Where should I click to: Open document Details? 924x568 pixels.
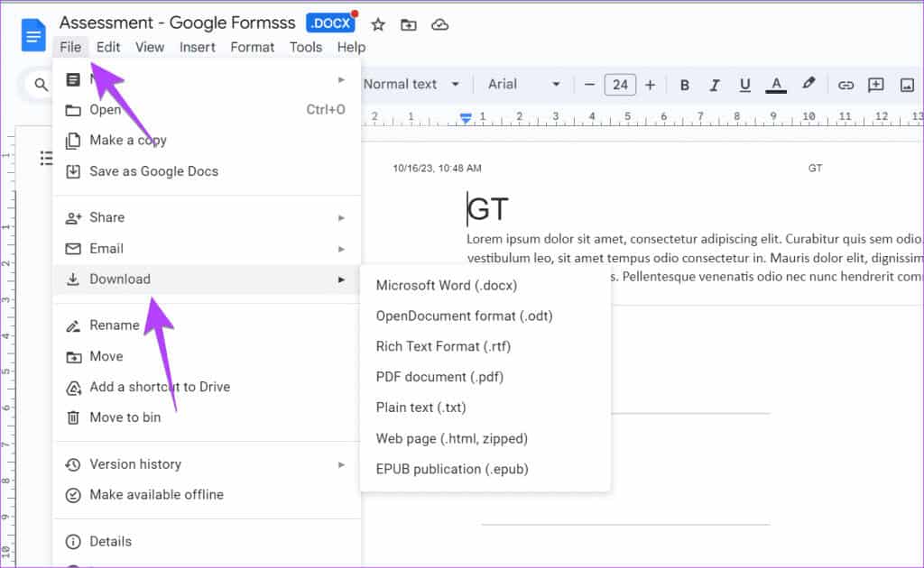(x=207, y=542)
